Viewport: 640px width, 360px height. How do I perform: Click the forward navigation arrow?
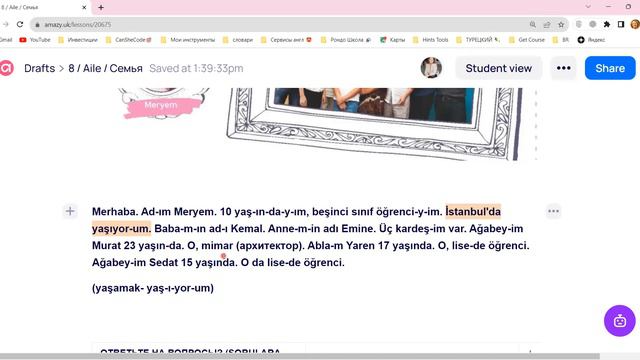[x=5, y=24]
